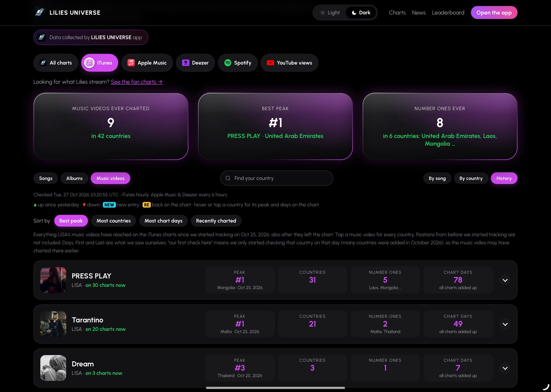Click the Open the app button

(494, 13)
